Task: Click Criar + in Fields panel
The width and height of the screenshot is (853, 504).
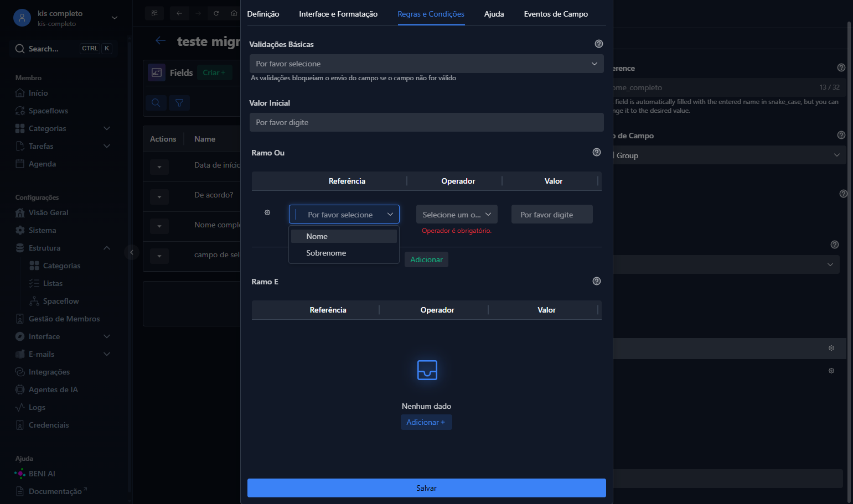Action: [x=214, y=72]
